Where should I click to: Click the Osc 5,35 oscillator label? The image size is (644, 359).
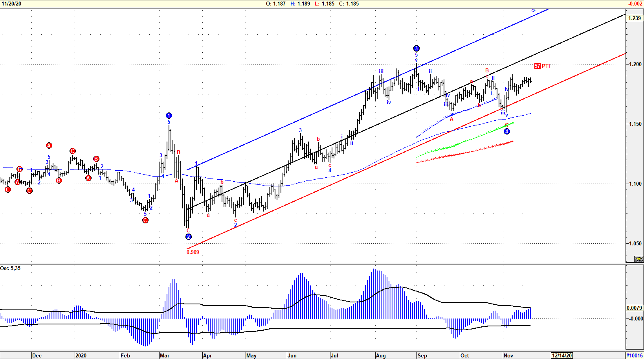click(11, 268)
